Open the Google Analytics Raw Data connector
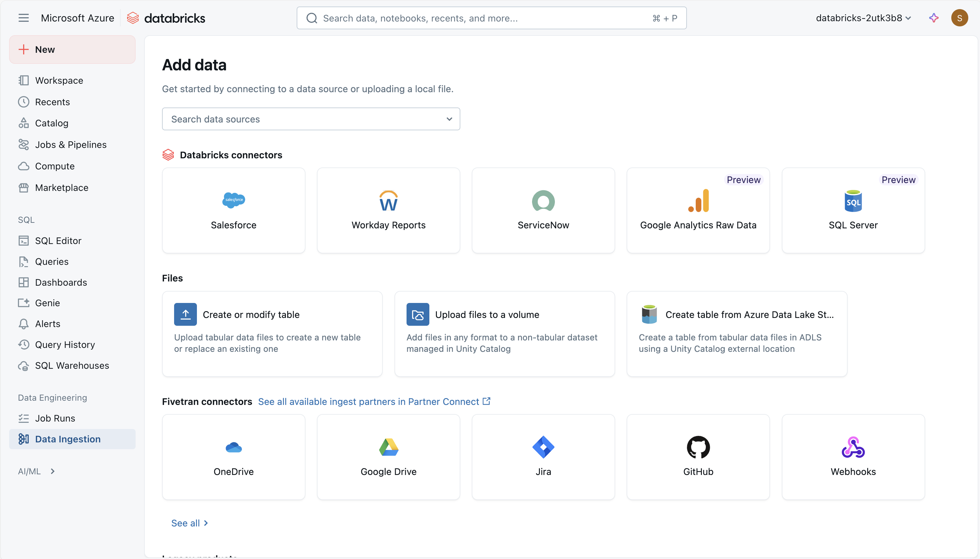The image size is (980, 559). (x=698, y=210)
